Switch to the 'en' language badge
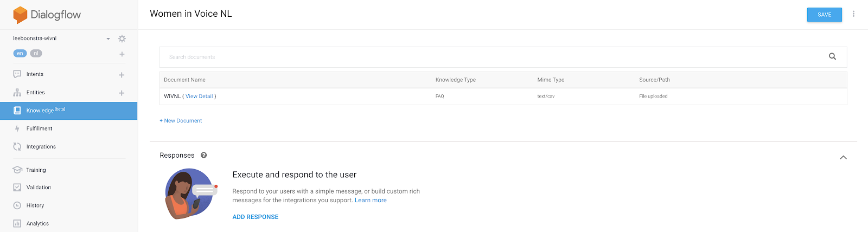Screen dimensions: 868x232 tap(20, 53)
